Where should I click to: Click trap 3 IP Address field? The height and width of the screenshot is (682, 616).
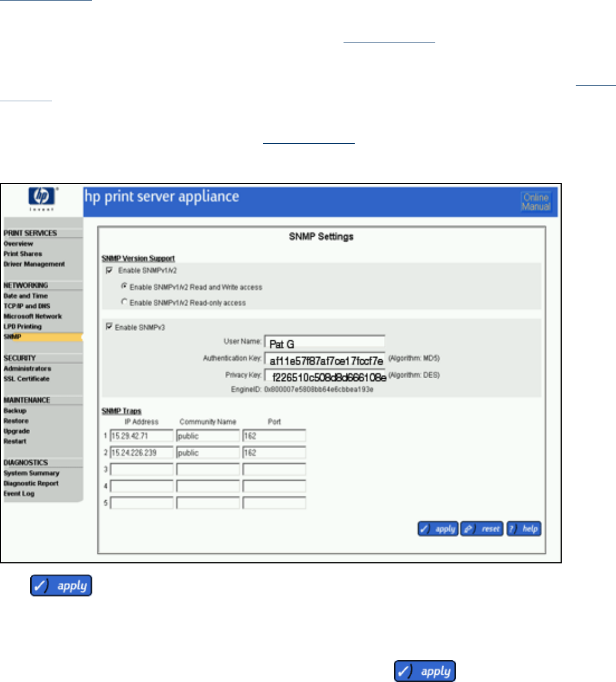click(x=142, y=469)
